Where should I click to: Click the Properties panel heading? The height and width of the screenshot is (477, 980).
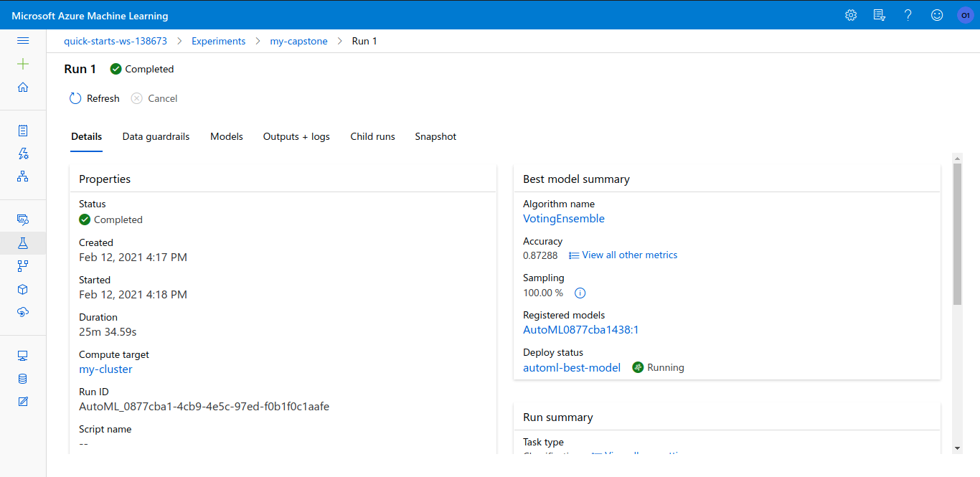pos(105,179)
